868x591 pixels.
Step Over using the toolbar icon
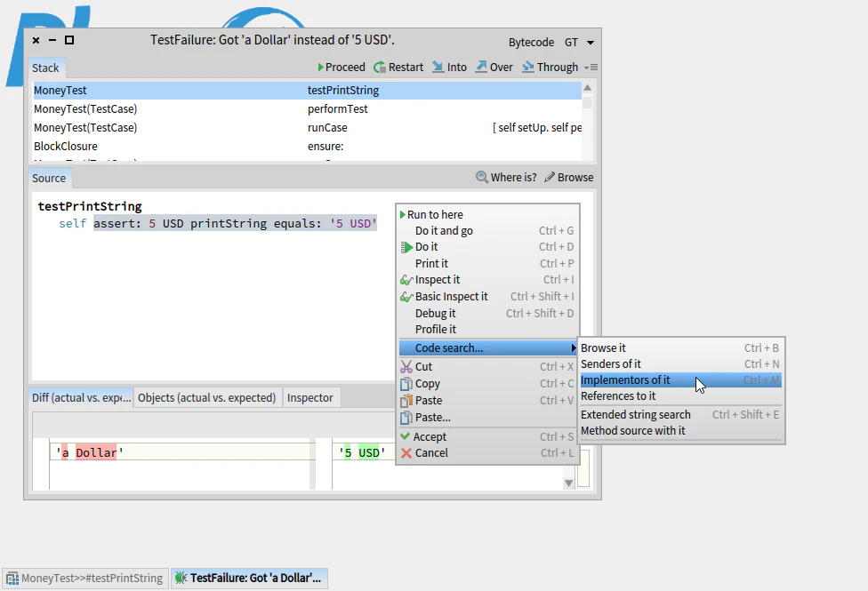tap(481, 67)
